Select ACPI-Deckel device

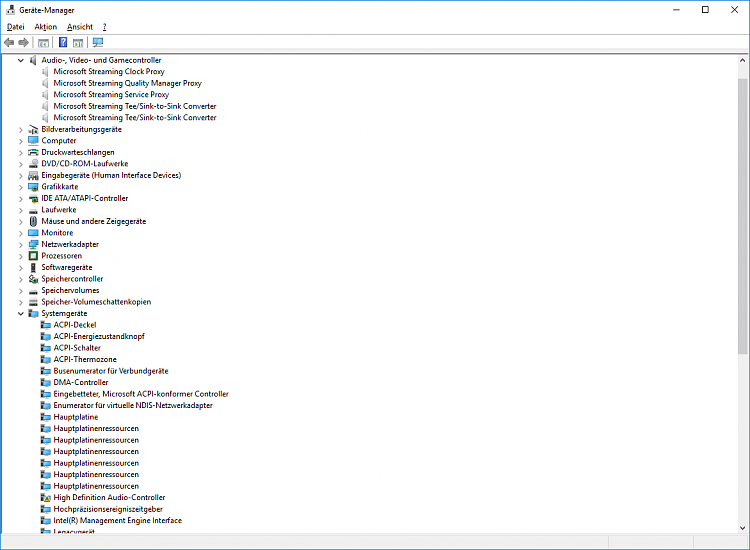tap(75, 325)
